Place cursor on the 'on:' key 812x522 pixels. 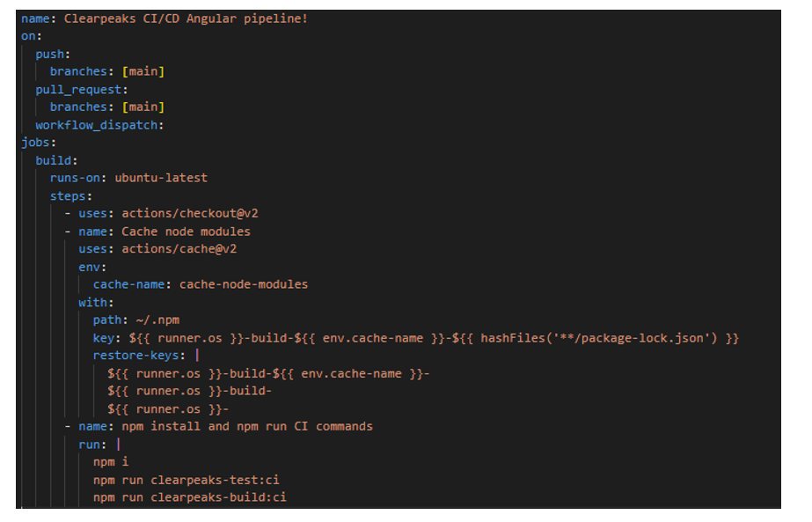32,36
